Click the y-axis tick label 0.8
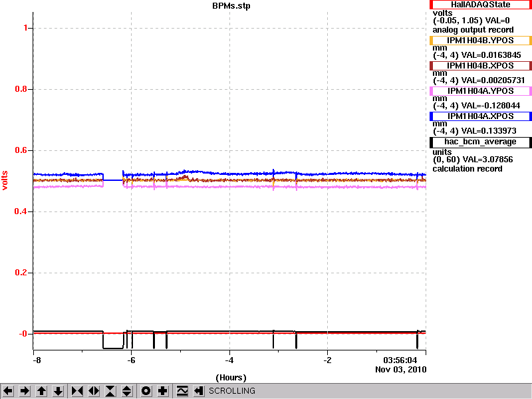Viewport: 532px width, 399px height. 21,89
